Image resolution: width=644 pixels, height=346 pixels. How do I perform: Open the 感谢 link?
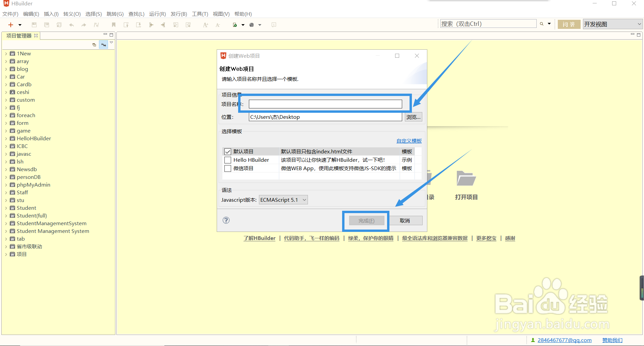(510, 238)
